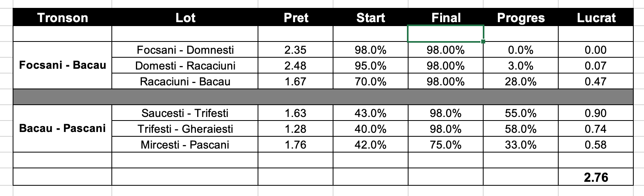Select the Racaciuni - Bacau lot cell
The width and height of the screenshot is (644, 196).
[185, 81]
